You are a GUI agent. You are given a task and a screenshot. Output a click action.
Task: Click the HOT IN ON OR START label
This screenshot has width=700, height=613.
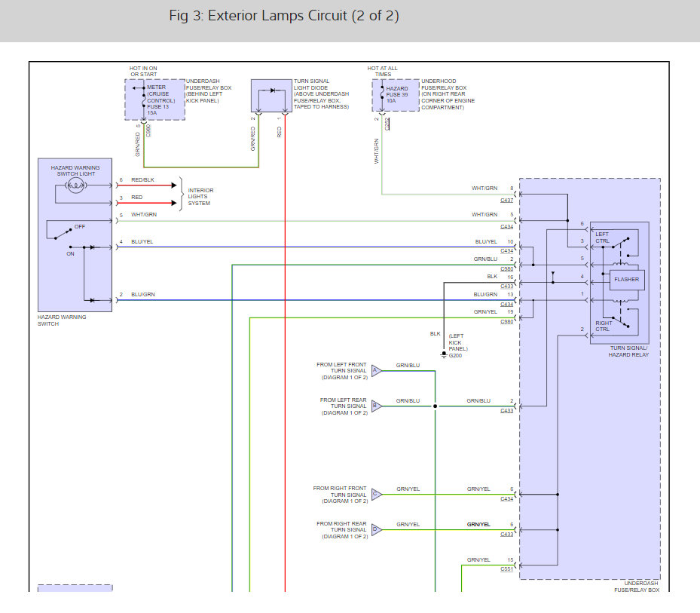143,71
